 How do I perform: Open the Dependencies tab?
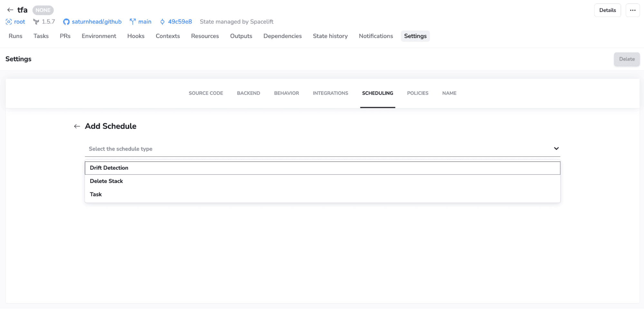pyautogui.click(x=283, y=36)
